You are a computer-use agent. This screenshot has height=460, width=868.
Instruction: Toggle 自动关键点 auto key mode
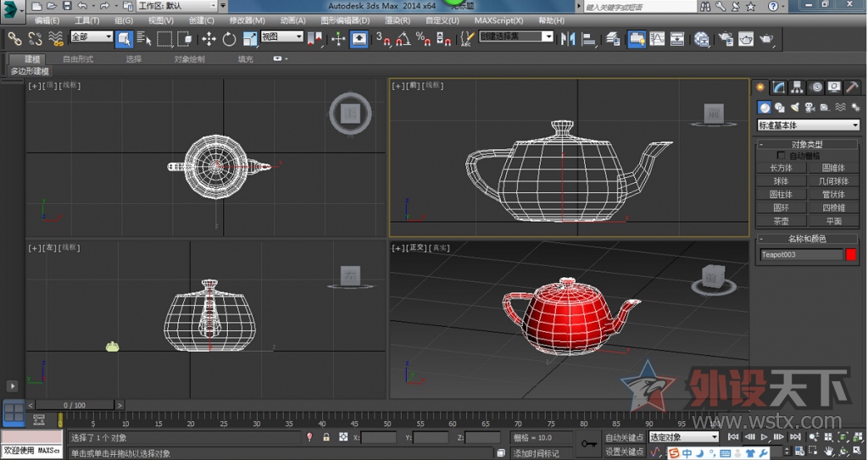(625, 437)
